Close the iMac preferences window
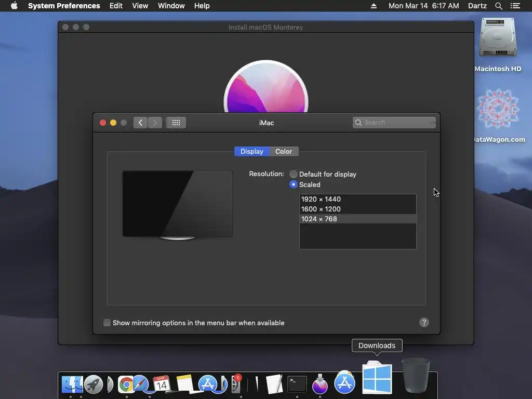 click(x=103, y=123)
